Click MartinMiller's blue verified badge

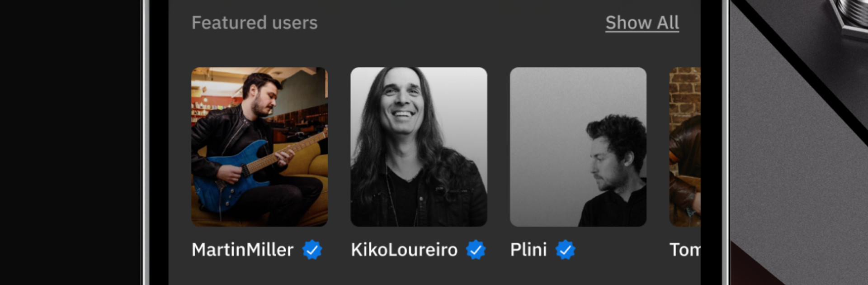pyautogui.click(x=312, y=250)
